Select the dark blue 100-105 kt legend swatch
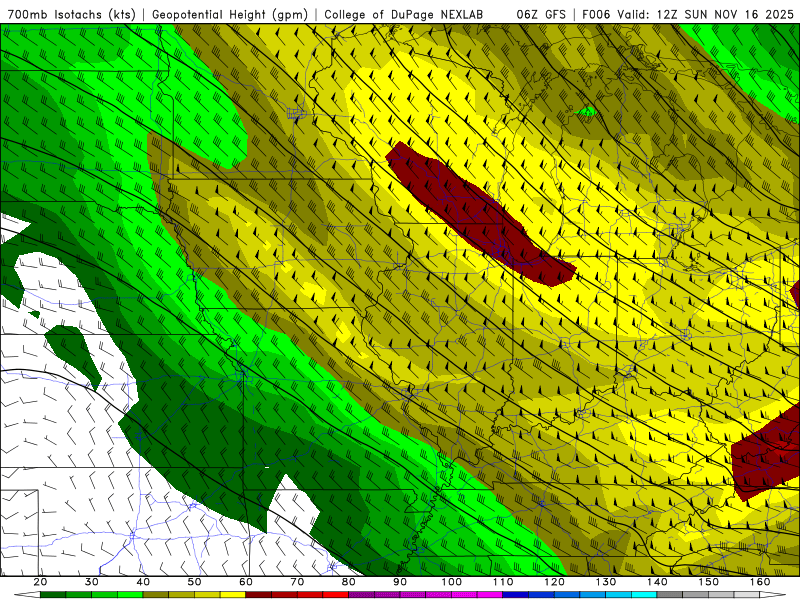 pos(515,595)
